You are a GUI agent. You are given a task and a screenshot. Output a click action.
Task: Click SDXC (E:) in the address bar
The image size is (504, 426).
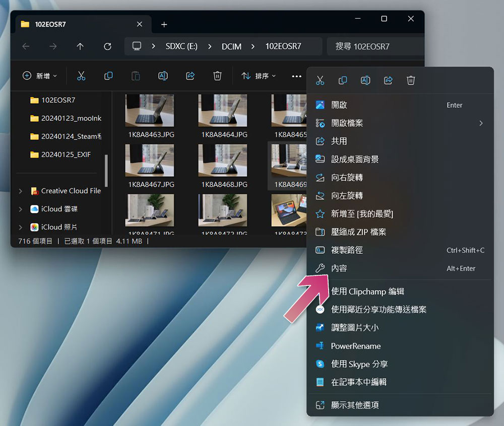(181, 46)
